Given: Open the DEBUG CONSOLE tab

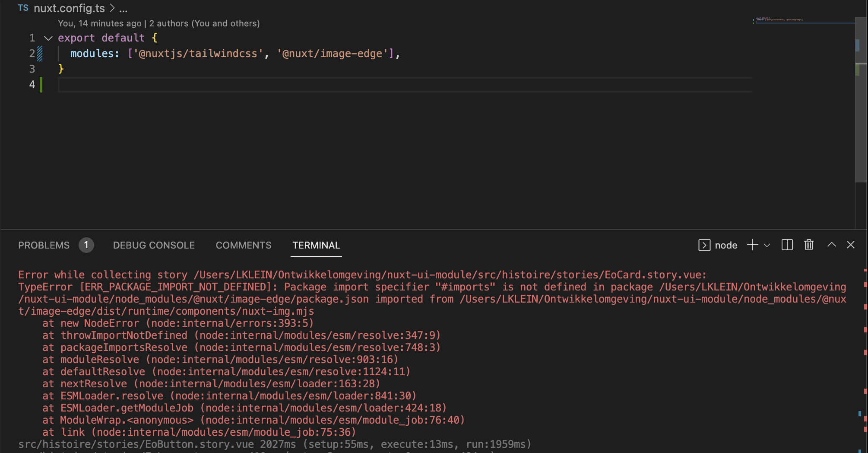Looking at the screenshot, I should coord(154,245).
